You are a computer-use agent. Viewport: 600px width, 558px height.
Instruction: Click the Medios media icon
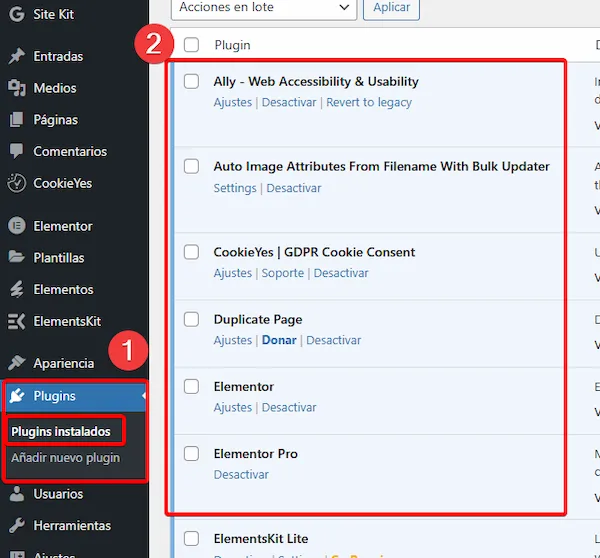tap(17, 88)
